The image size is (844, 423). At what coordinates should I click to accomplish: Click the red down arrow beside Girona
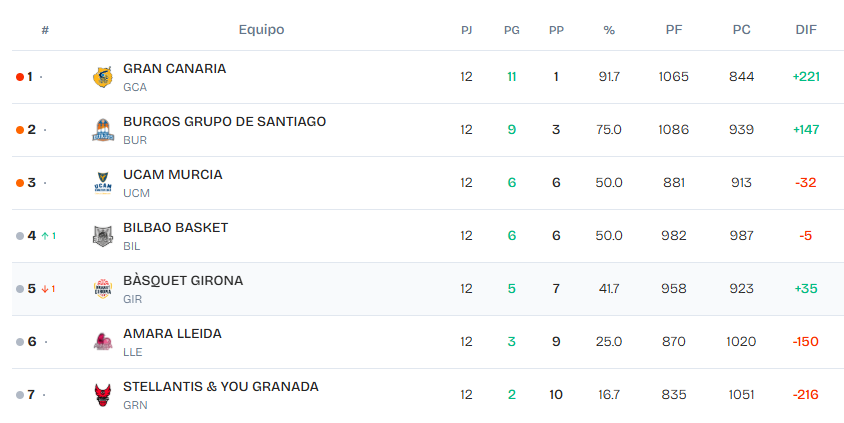44,289
